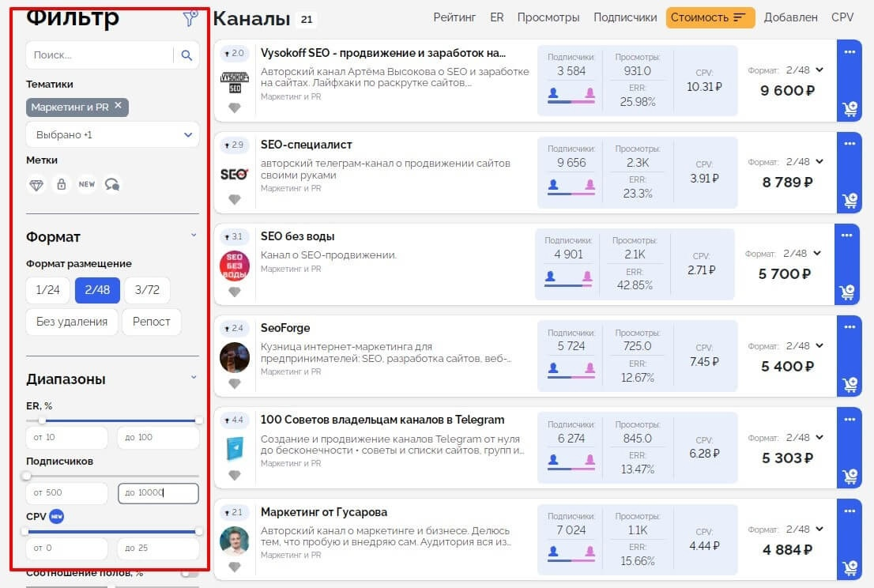The image size is (874, 588).
Task: Click the search magnifier icon
Action: click(x=186, y=55)
